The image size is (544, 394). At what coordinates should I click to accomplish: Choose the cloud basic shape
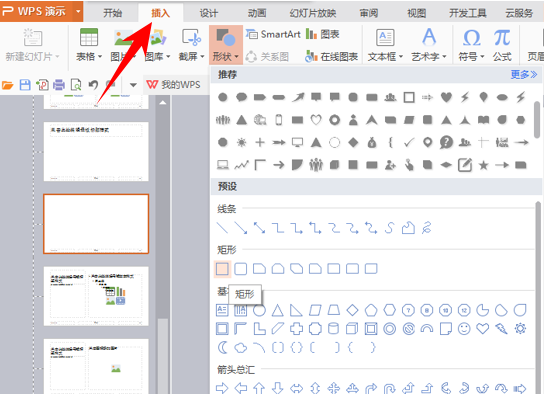pyautogui.click(x=241, y=347)
